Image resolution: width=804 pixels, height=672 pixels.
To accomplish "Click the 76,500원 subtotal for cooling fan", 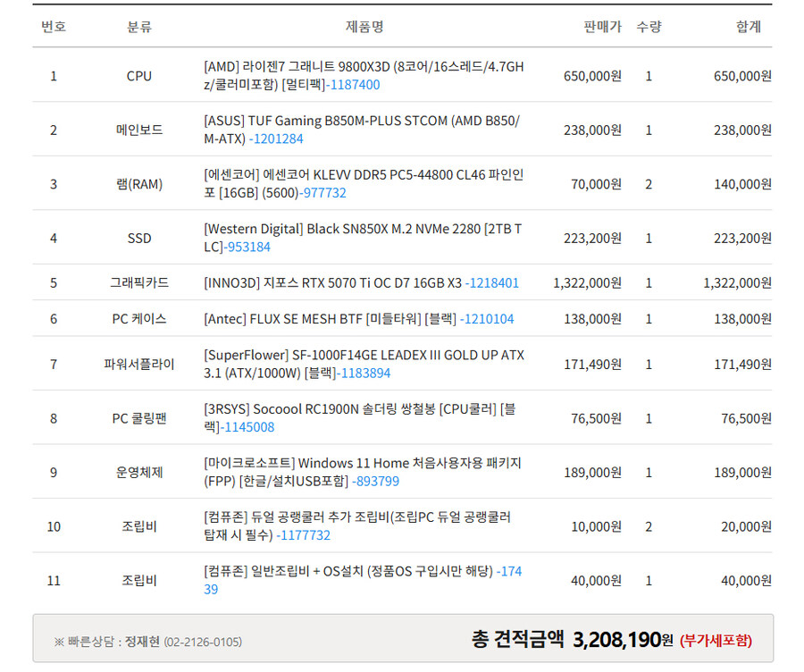I will [x=747, y=418].
